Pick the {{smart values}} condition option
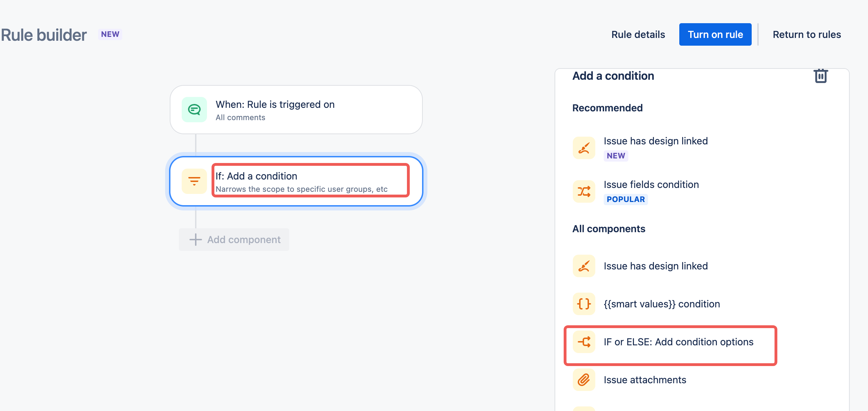868x411 pixels. (x=662, y=304)
